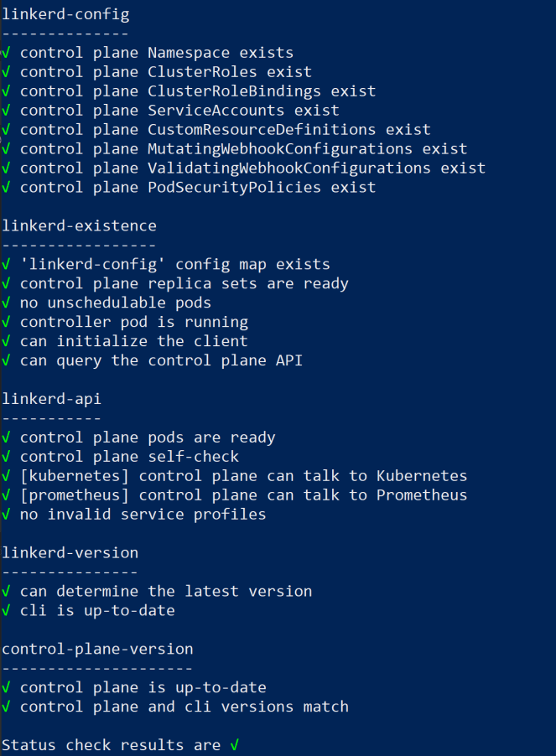Viewport: 556px width, 756px height.
Task: Click the checkmark beside 'no invalid service profiles'
Action: pos(7,514)
